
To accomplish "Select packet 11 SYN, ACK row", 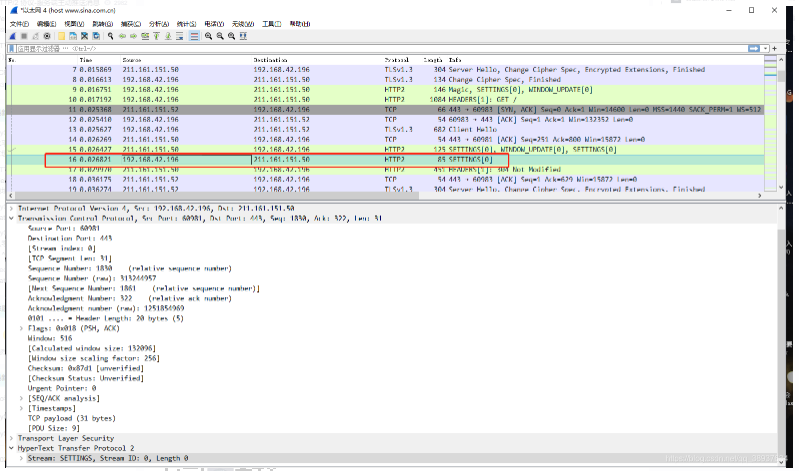I will 385,110.
